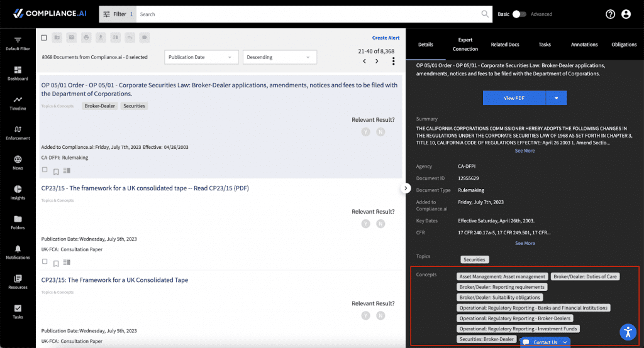The height and width of the screenshot is (348, 644).
Task: Open the Dashboard sidebar icon
Action: tap(18, 70)
